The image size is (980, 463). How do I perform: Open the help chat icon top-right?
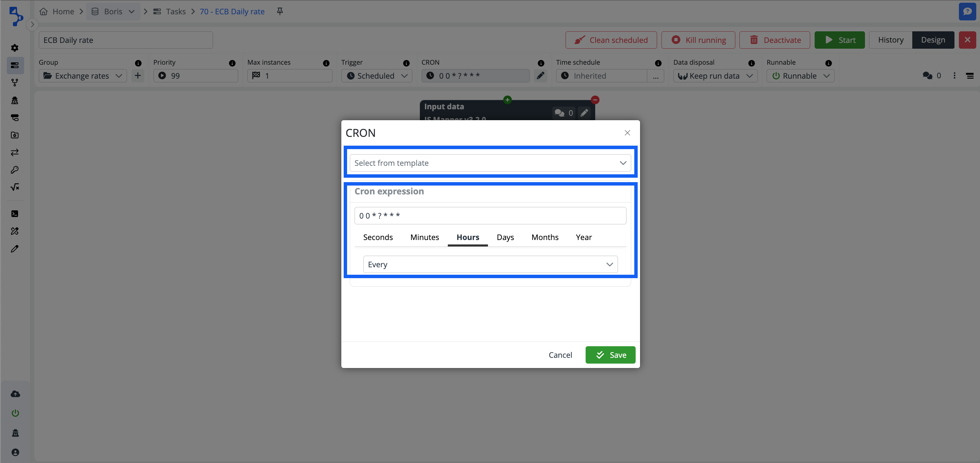967,12
